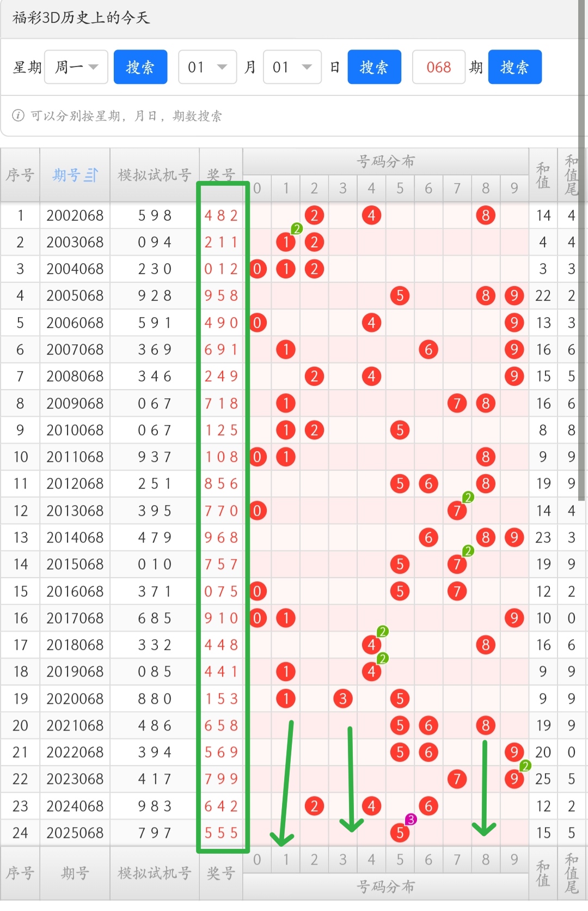Click the period number field showing 068
Screen dimensions: 588x911
pos(439,67)
